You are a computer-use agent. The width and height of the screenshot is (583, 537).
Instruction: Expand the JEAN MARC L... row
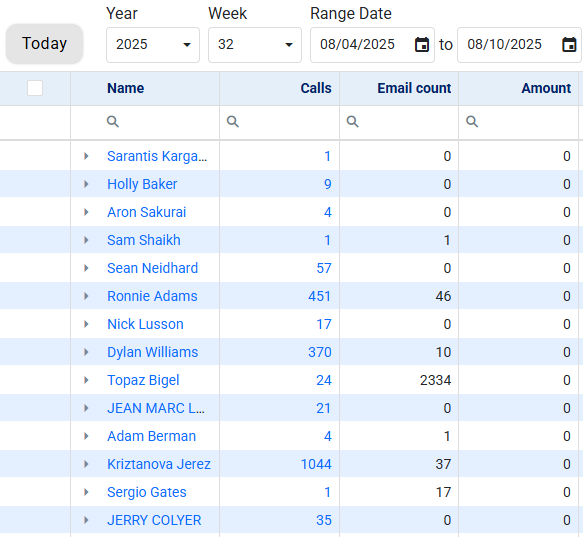(x=86, y=408)
